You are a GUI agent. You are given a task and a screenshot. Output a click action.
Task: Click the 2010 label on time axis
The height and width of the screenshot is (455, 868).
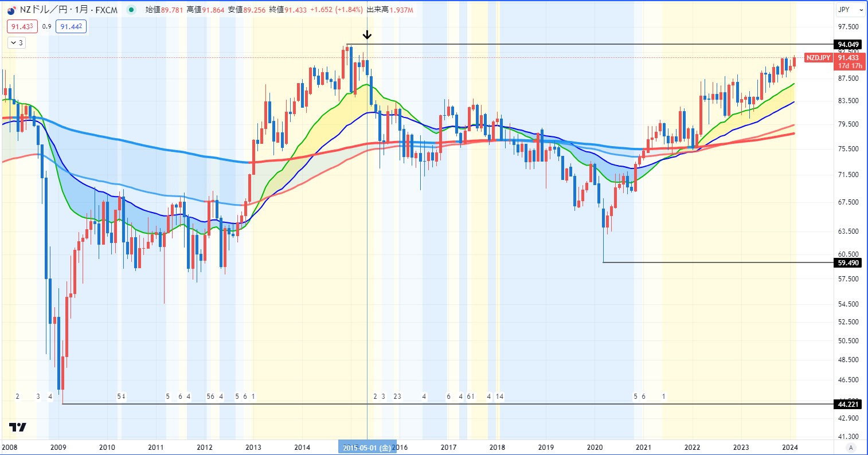(107, 448)
